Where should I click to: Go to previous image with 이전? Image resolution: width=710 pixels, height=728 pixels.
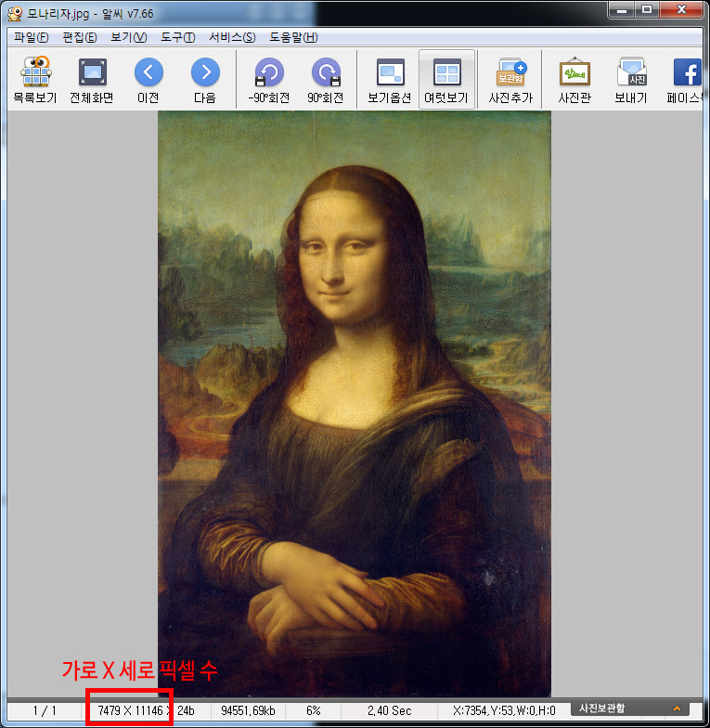tap(148, 80)
